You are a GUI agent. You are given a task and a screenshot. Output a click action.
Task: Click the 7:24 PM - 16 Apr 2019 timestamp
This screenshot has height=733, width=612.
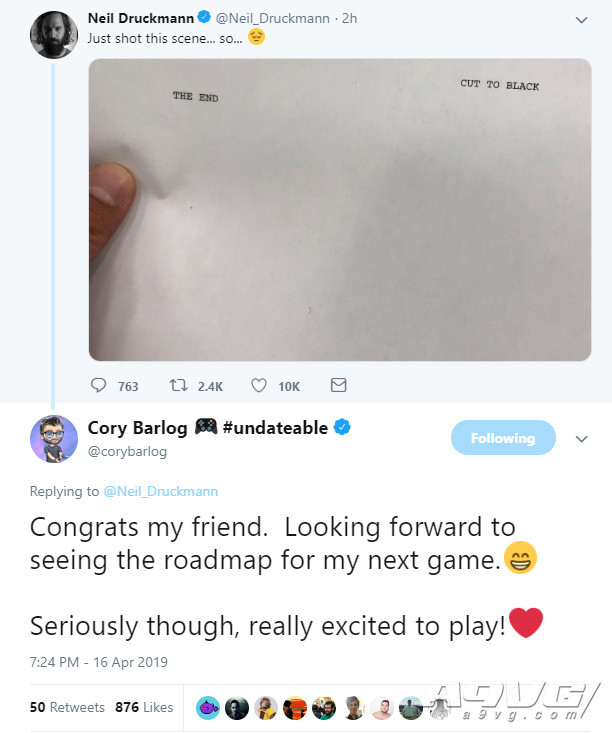coord(98,662)
